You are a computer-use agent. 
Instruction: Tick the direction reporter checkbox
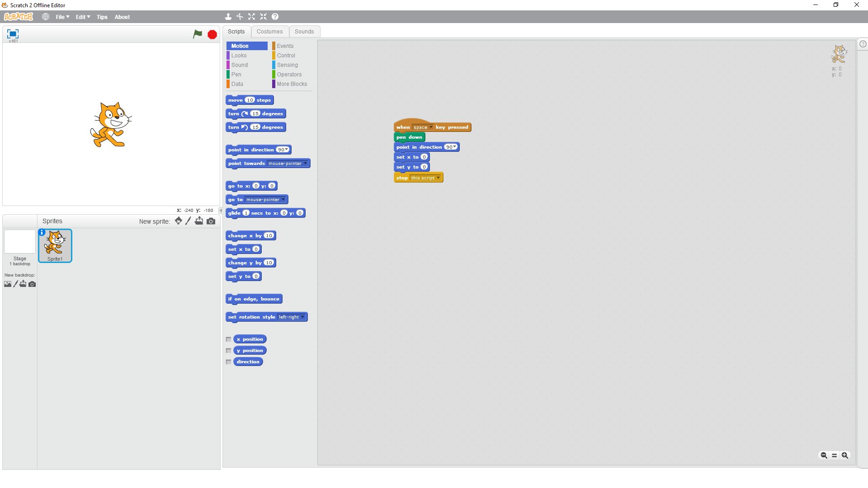tap(229, 362)
